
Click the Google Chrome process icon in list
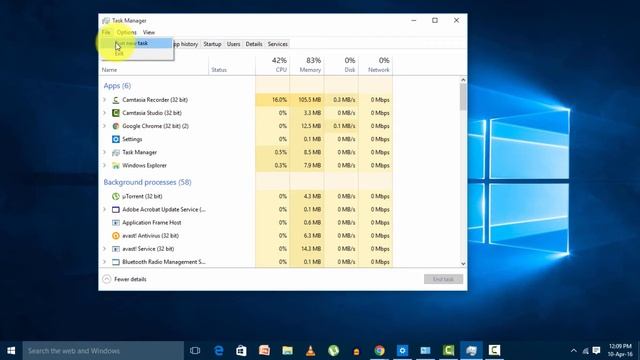pyautogui.click(x=116, y=126)
